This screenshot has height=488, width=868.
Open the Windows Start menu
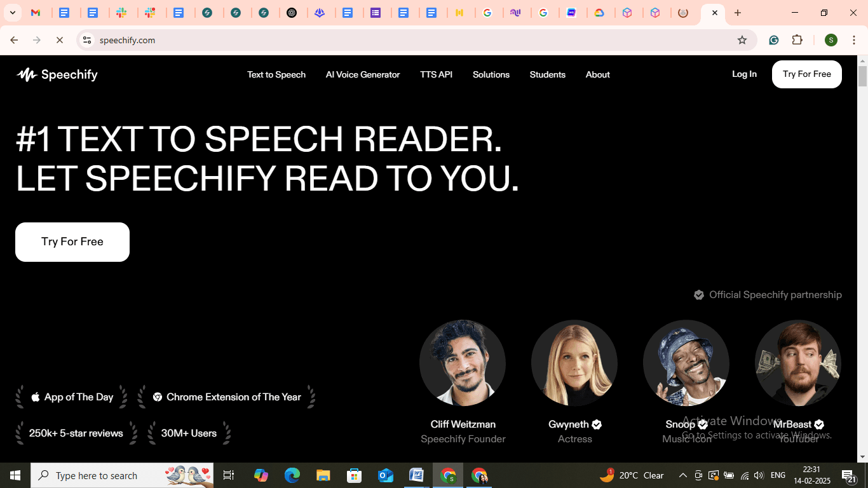(15, 475)
